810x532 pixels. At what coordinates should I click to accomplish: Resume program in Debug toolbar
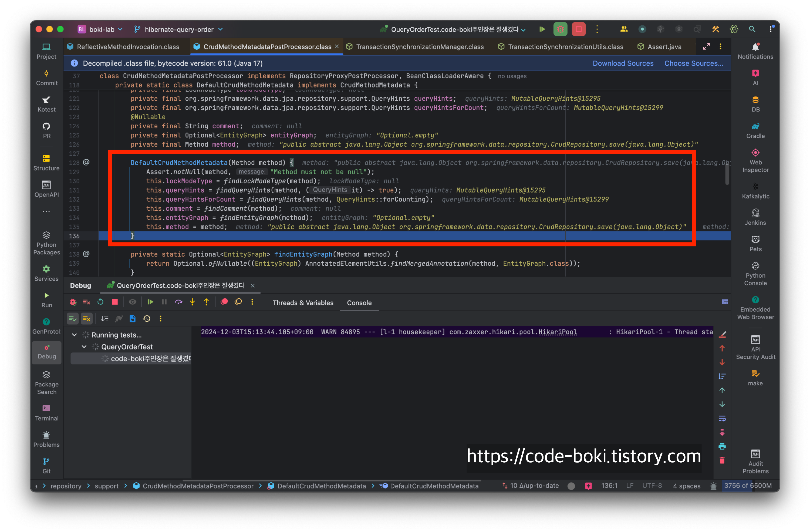click(150, 302)
